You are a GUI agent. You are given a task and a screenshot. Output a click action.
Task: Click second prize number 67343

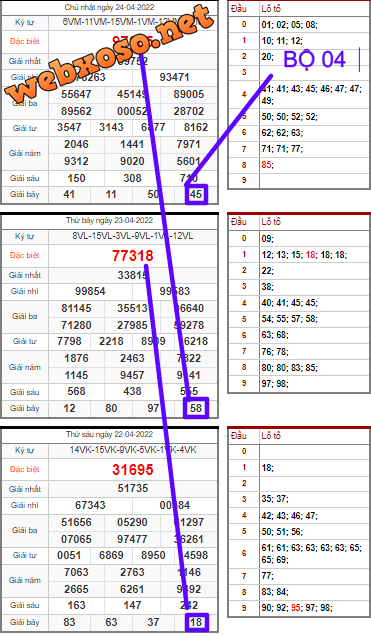tap(90, 505)
